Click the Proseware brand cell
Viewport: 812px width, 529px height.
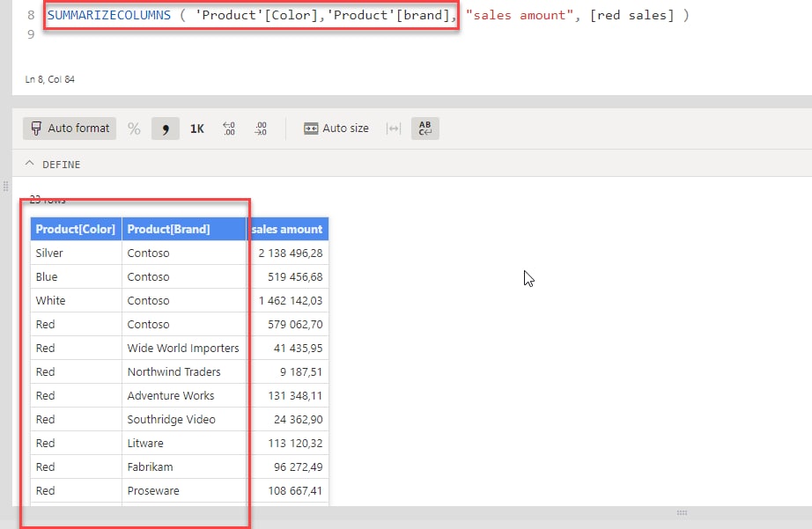pos(184,491)
